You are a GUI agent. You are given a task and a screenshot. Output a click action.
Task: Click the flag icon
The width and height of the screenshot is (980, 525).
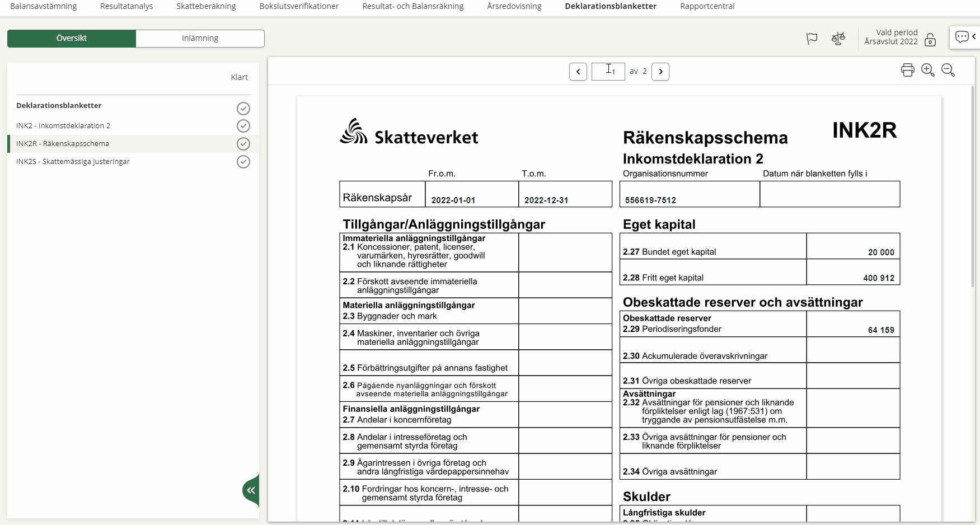pos(812,38)
